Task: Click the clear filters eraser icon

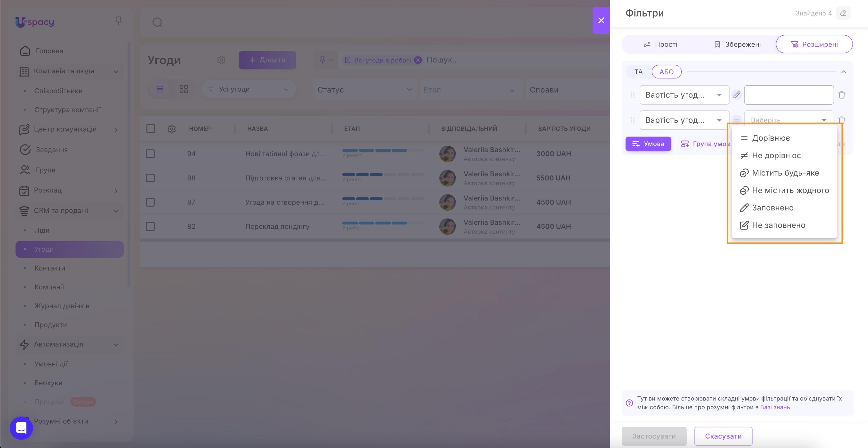Action: click(844, 13)
